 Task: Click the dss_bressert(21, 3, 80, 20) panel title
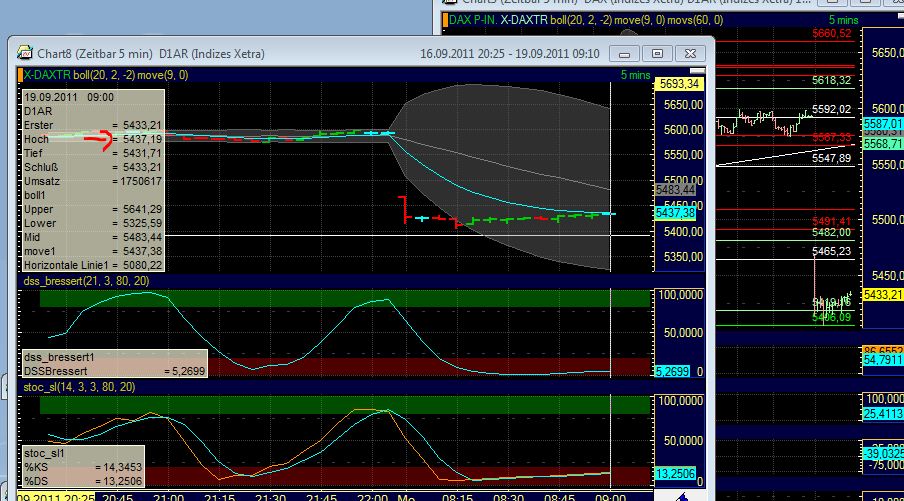(86, 281)
